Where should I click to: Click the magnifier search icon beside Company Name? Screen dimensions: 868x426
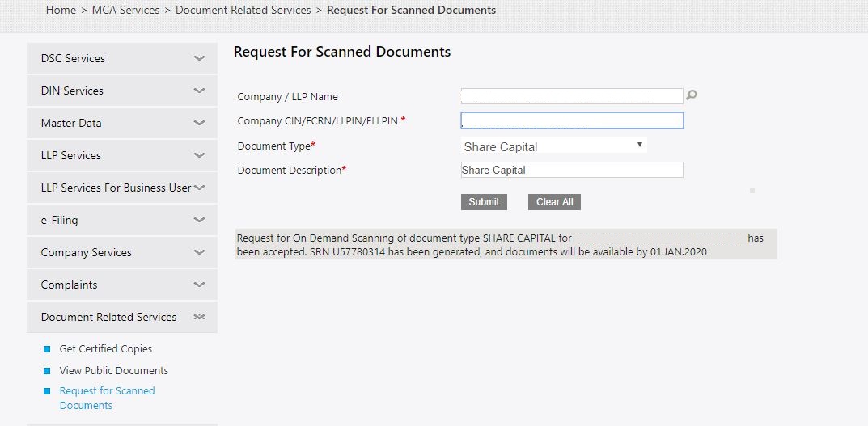(691, 95)
